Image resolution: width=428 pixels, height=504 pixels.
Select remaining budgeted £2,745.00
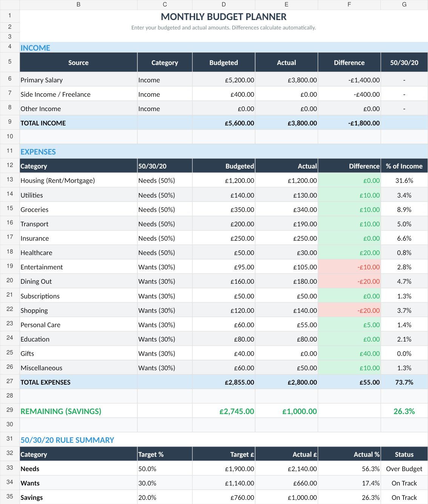tap(224, 411)
